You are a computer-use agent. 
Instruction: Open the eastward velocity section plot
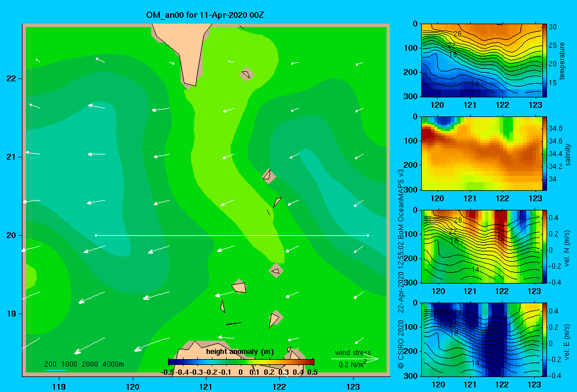coord(481,340)
